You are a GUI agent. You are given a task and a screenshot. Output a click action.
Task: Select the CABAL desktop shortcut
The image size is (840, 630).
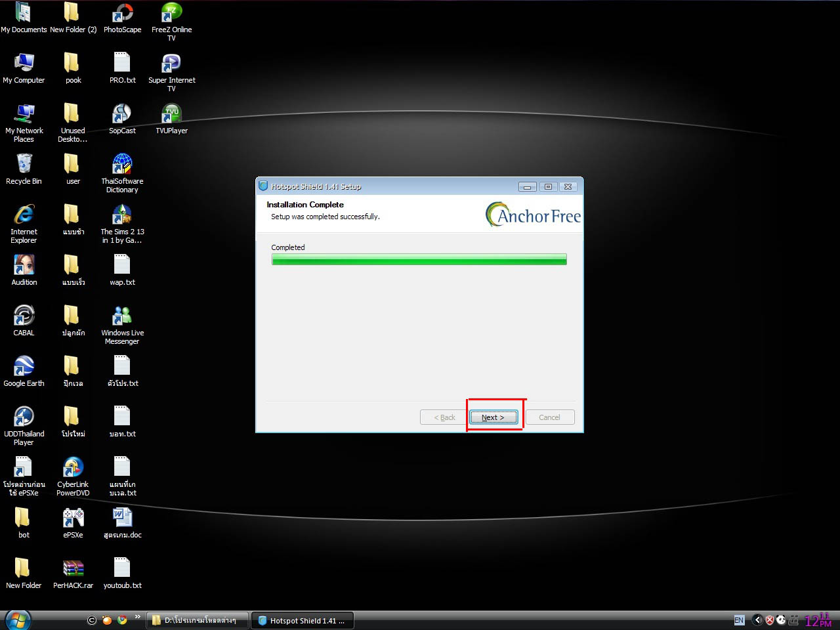click(24, 321)
